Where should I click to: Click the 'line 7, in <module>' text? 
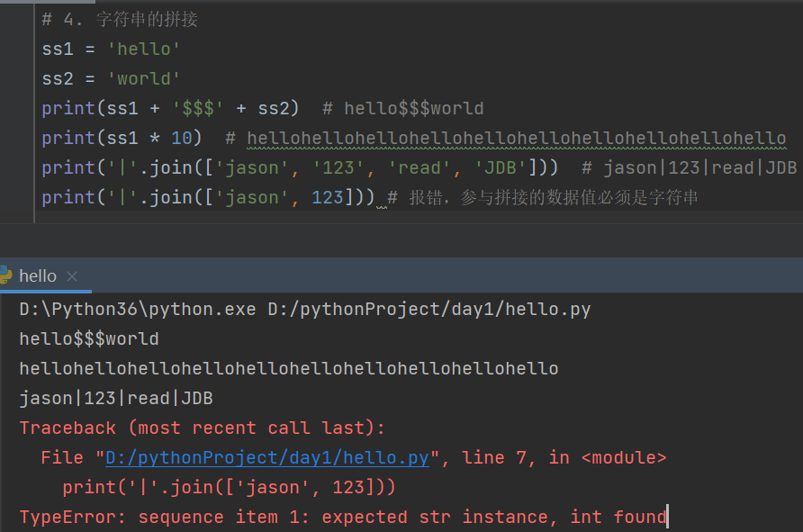coord(564,458)
